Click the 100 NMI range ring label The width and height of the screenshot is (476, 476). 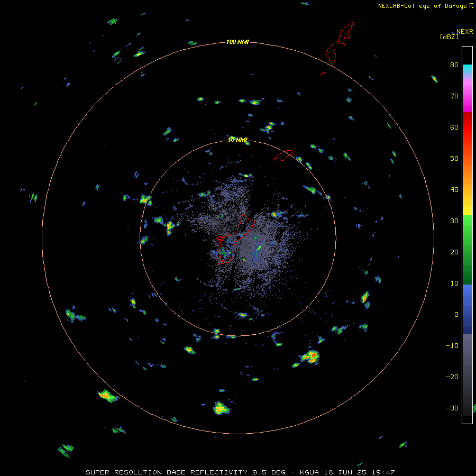237,42
